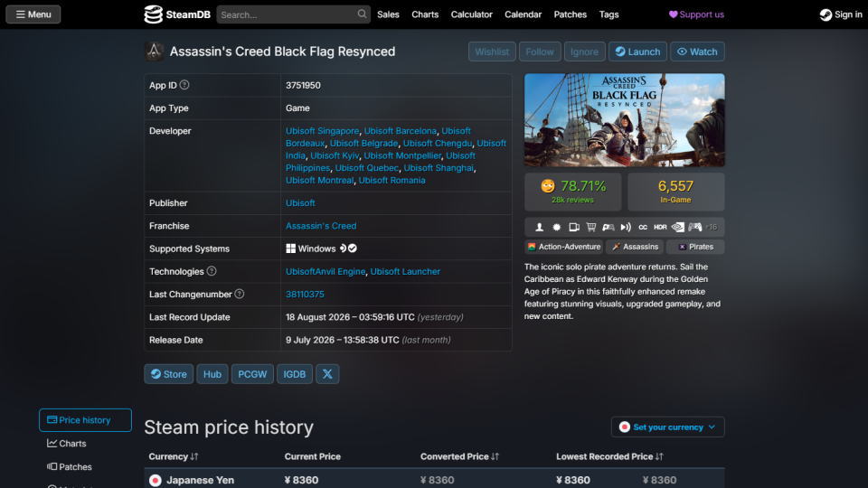Click the 6,557 In-Game counter

675,192
